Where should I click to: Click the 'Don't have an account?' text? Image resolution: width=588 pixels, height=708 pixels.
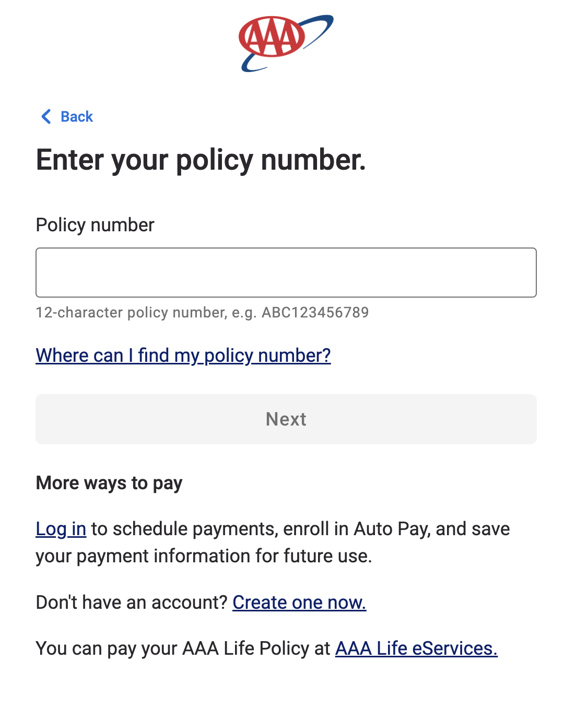coord(132,603)
